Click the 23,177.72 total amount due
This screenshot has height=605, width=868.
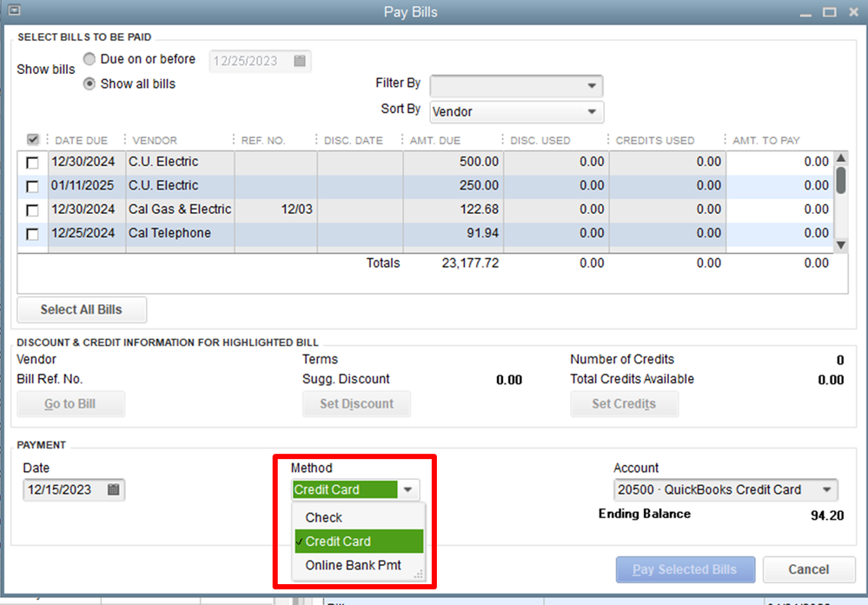pyautogui.click(x=470, y=263)
